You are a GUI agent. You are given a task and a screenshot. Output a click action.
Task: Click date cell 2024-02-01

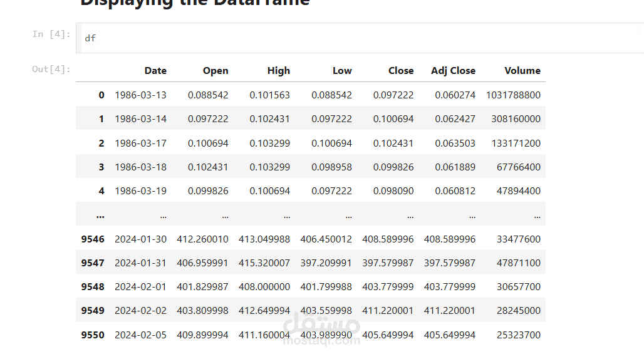pos(140,287)
